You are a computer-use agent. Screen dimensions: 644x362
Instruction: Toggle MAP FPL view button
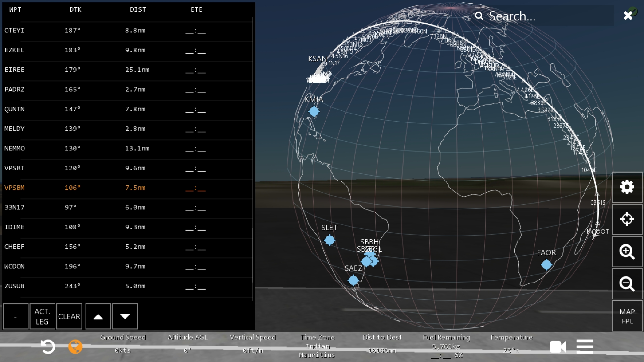pyautogui.click(x=627, y=316)
